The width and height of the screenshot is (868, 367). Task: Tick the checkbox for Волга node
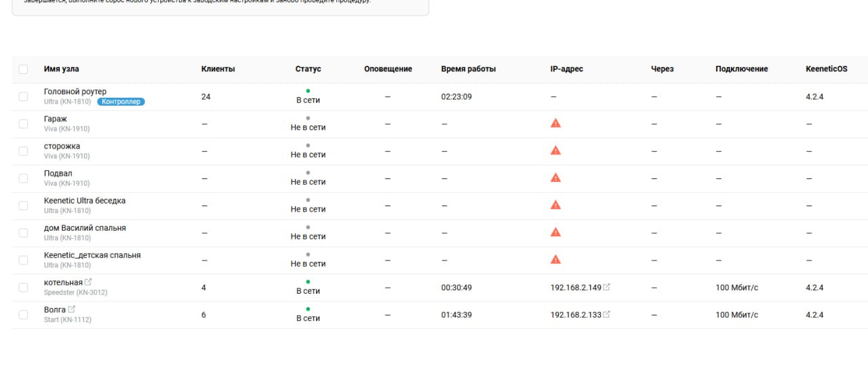24,315
